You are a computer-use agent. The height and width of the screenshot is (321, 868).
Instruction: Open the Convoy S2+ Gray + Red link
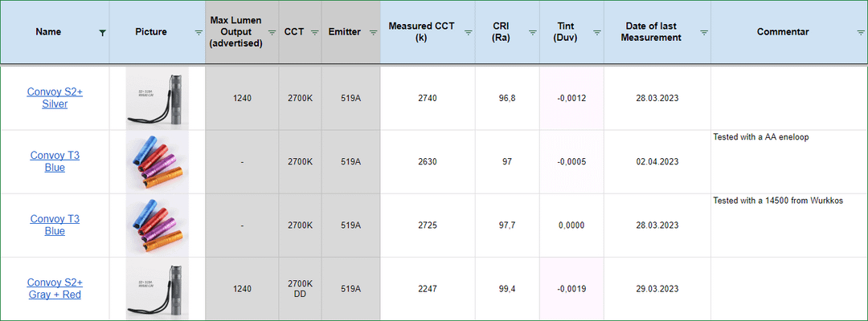[x=55, y=288]
